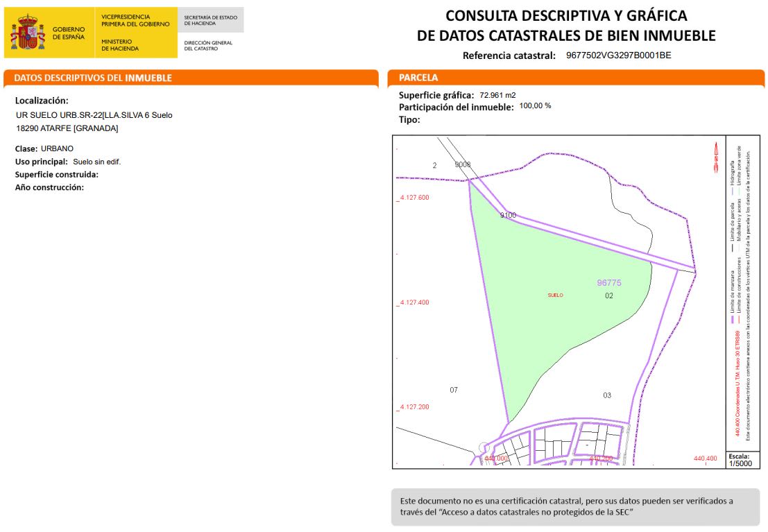Select the cadastral reference 9677502VG3297B0001BE
768x532 pixels.
618,55
